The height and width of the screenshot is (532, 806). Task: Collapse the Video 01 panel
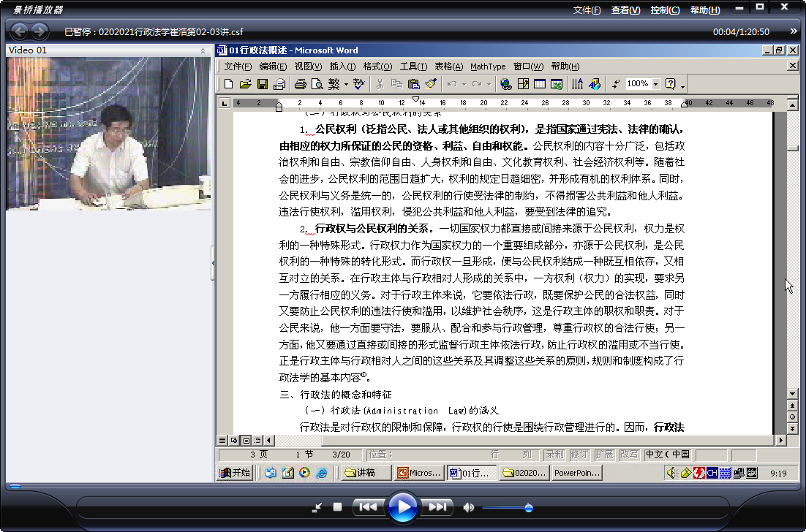pos(203,50)
